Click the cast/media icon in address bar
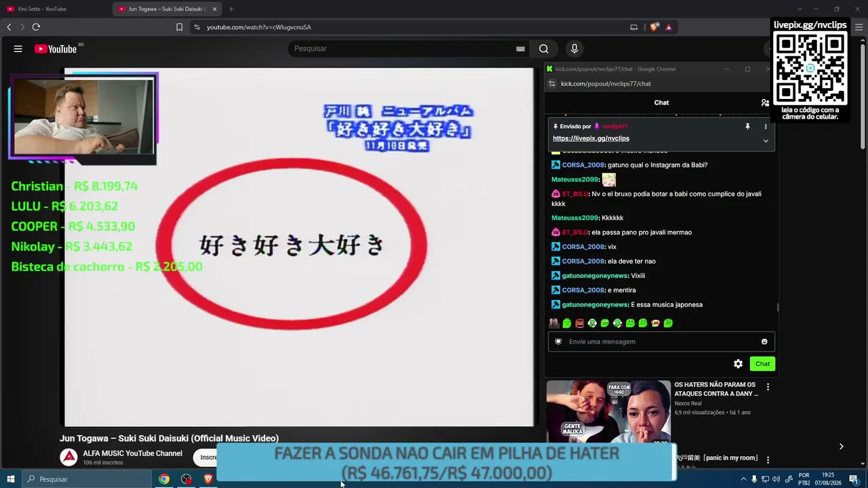868x488 pixels. (x=634, y=27)
